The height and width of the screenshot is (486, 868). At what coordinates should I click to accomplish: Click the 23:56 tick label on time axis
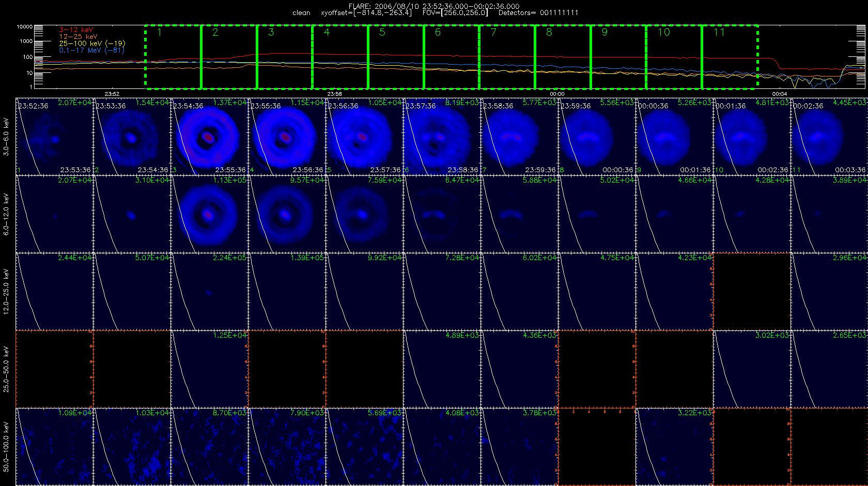pos(334,94)
